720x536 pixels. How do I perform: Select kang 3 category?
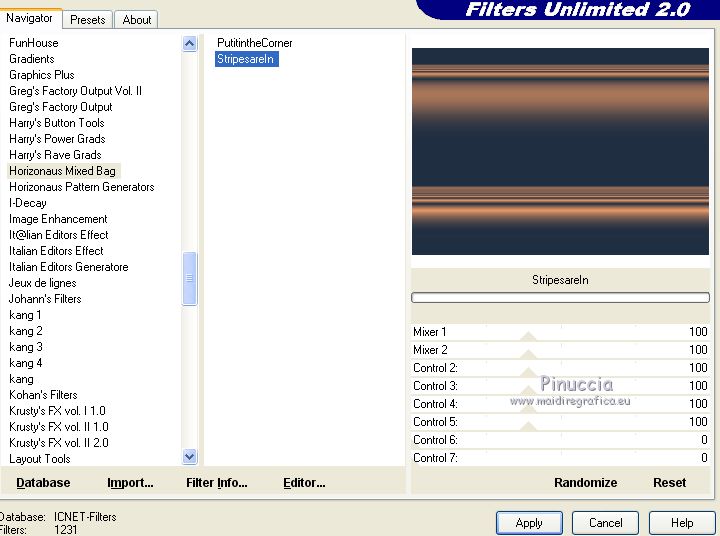(x=26, y=347)
